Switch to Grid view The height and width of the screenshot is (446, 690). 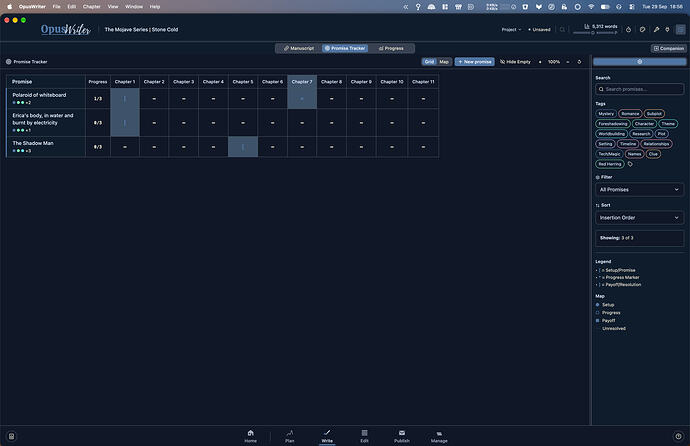click(x=429, y=62)
